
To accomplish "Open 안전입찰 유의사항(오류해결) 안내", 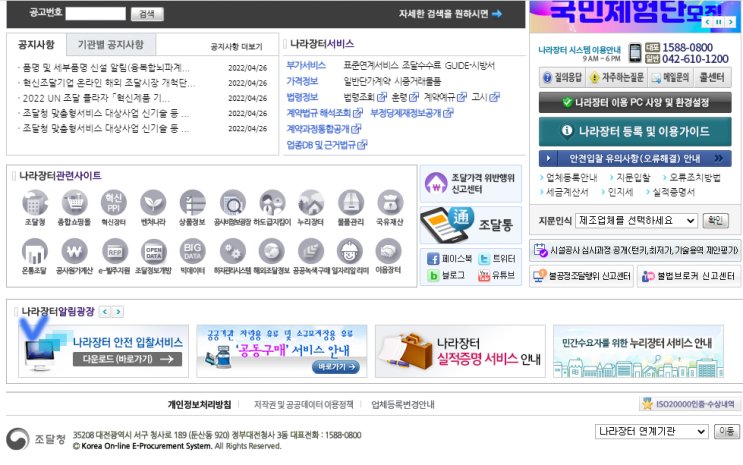I will point(635,158).
